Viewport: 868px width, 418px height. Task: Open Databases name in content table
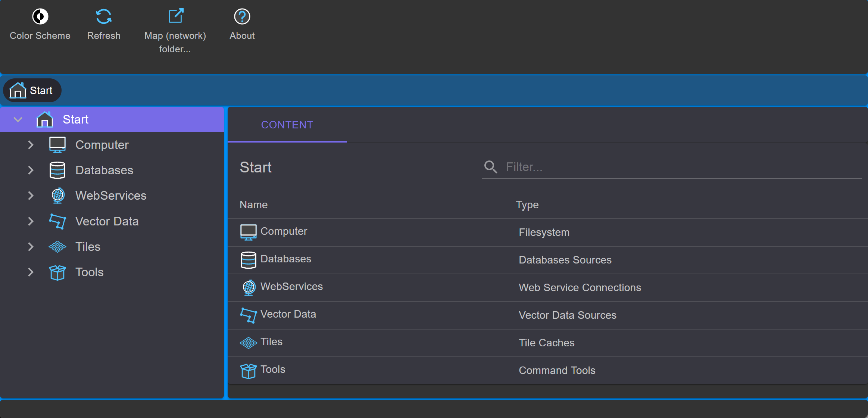point(286,259)
